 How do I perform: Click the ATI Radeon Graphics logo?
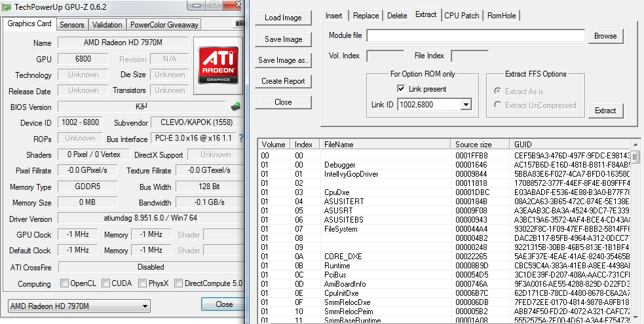tap(218, 65)
